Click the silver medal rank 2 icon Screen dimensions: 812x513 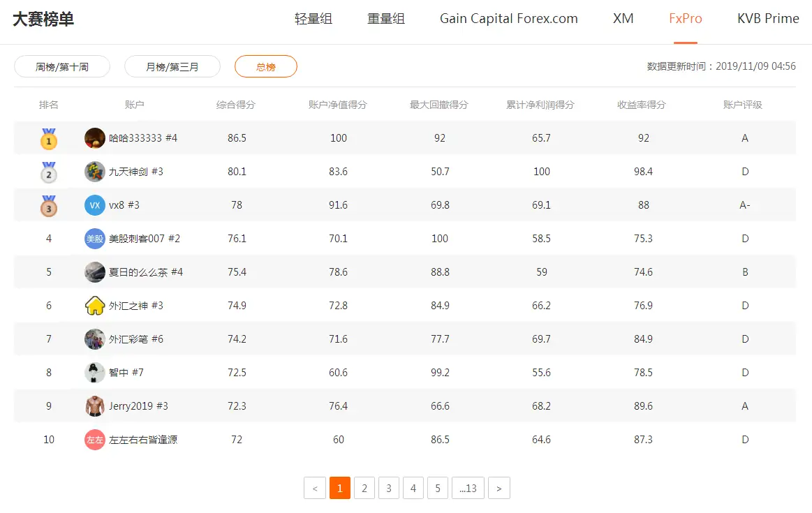click(x=49, y=172)
